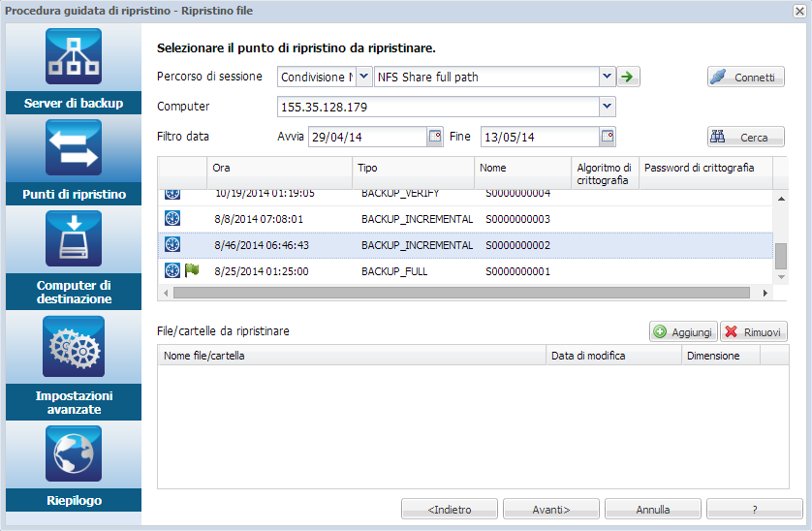The image size is (812, 531).
Task: Click the Aggiungi button
Action: coord(683,332)
